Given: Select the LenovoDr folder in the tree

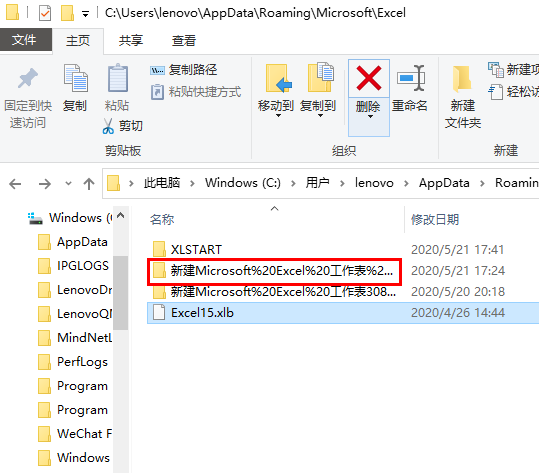Looking at the screenshot, I should 75,290.
